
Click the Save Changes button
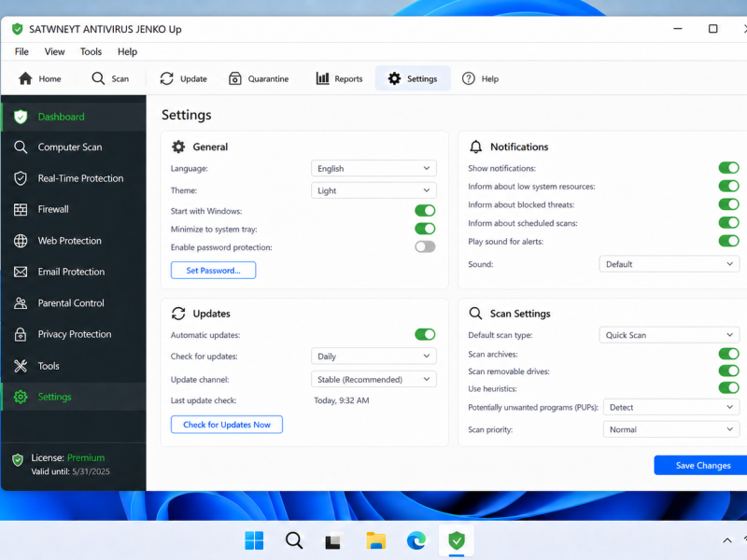pos(703,465)
